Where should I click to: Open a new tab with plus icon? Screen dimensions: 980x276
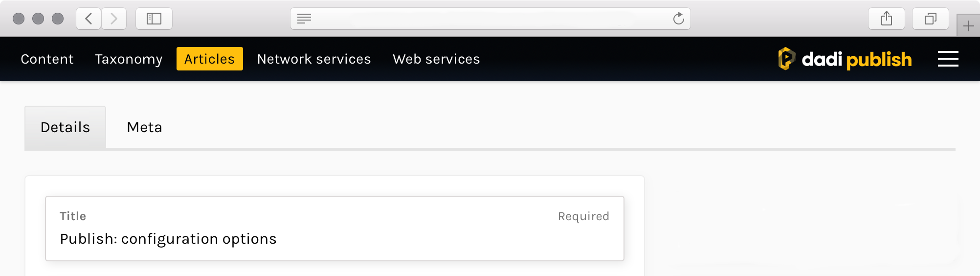[x=968, y=26]
